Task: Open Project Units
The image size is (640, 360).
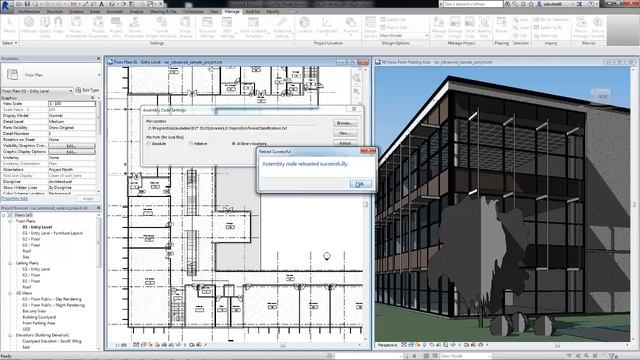Action: (x=116, y=27)
